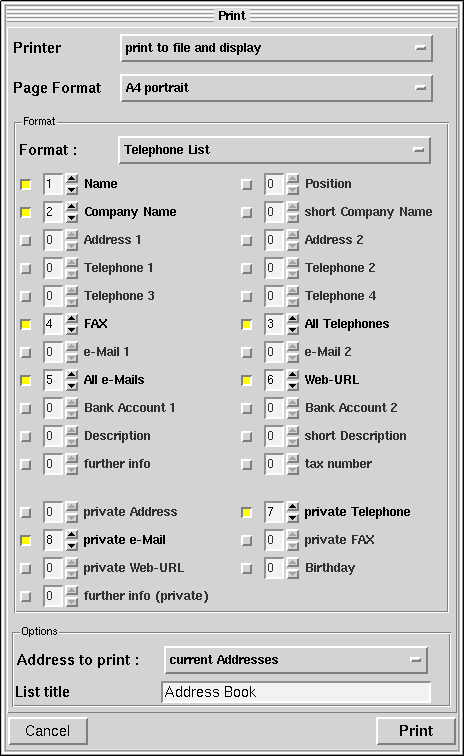The image size is (464, 756).
Task: Increase Web-URL order with up arrow
Action: [x=293, y=375]
